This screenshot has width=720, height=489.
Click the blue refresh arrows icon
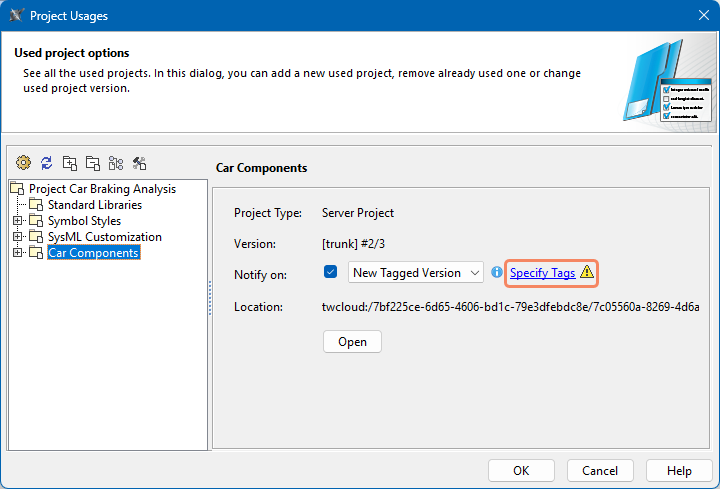click(46, 163)
